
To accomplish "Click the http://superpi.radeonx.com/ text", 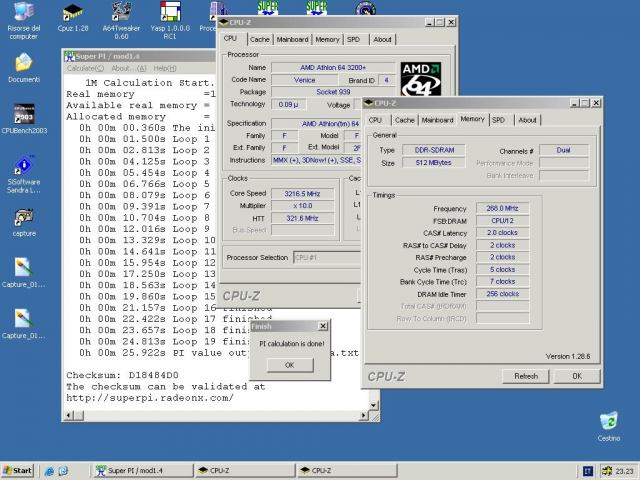I will (x=150, y=398).
